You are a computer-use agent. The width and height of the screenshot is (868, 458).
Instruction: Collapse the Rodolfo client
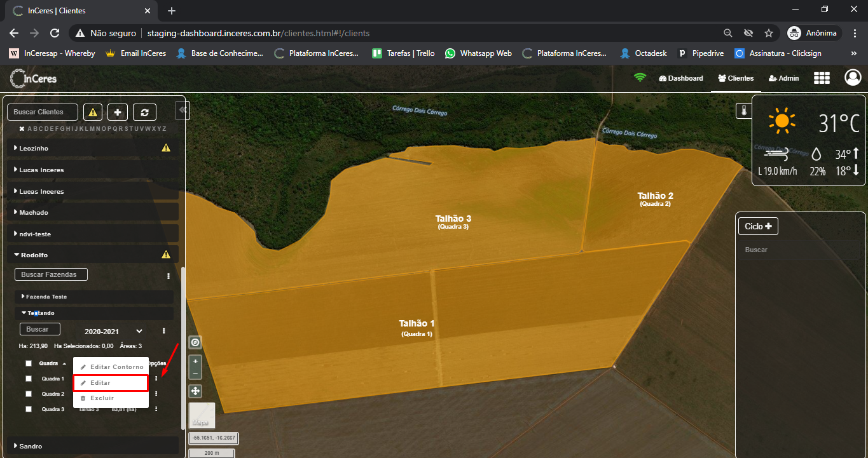click(x=92, y=255)
